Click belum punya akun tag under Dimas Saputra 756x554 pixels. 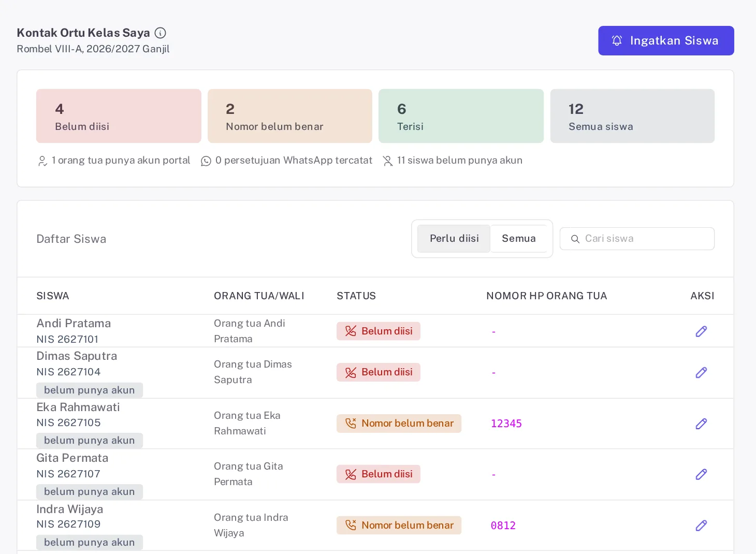click(x=90, y=390)
